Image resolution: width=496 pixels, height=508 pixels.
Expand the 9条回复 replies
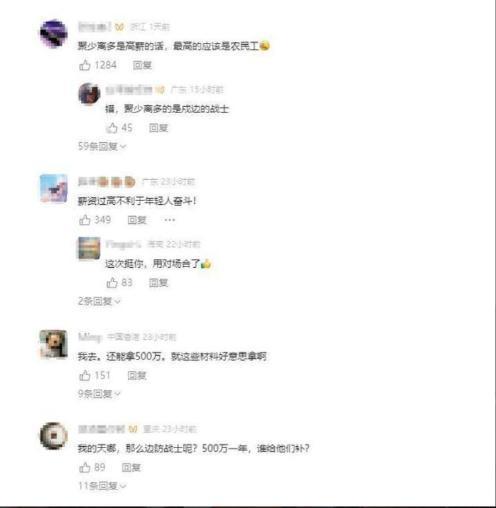(x=99, y=394)
